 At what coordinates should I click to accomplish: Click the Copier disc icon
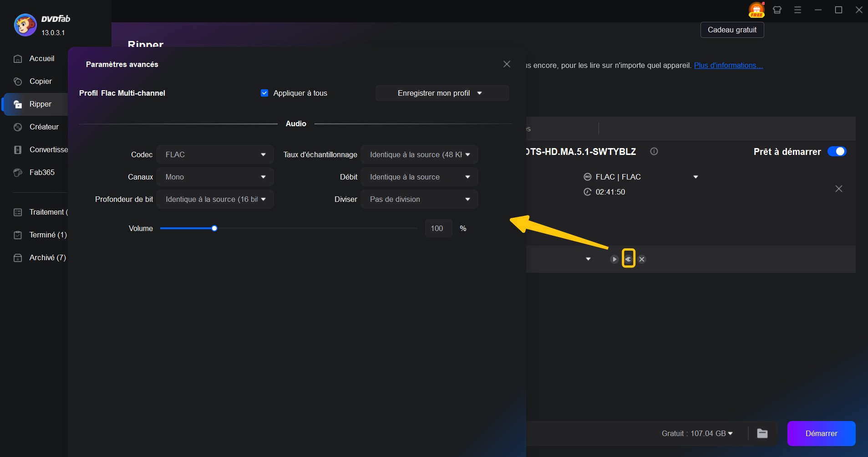[18, 82]
